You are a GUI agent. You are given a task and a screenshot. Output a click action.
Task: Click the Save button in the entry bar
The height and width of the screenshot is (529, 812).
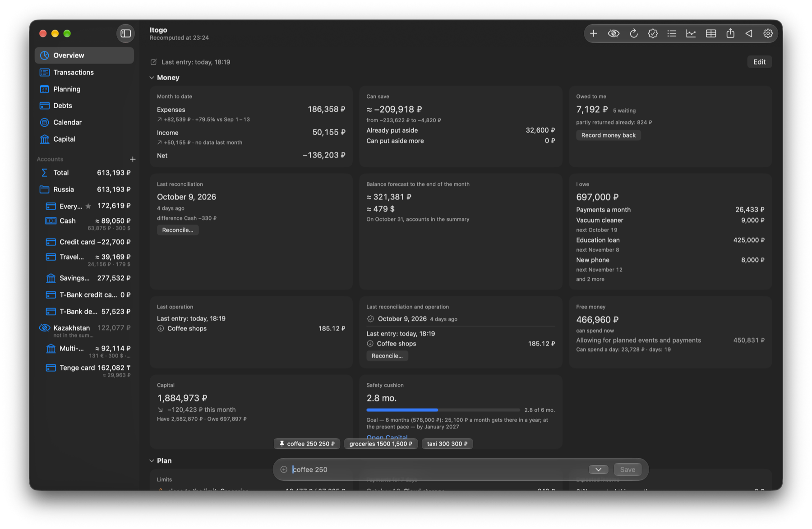(627, 469)
